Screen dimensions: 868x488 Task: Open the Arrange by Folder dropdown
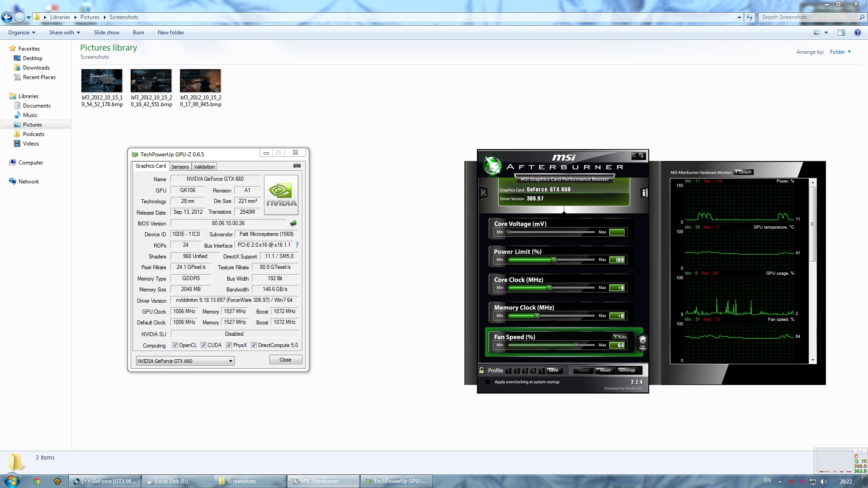pyautogui.click(x=840, y=52)
